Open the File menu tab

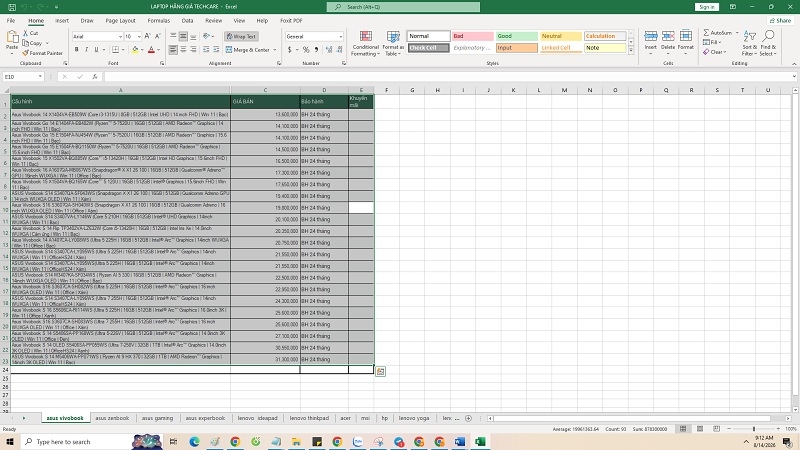11,21
